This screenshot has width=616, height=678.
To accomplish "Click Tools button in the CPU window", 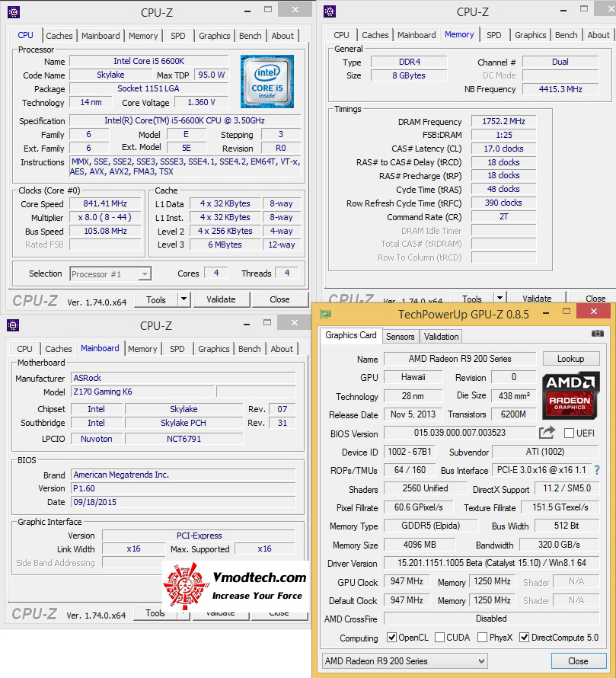I will point(156,299).
